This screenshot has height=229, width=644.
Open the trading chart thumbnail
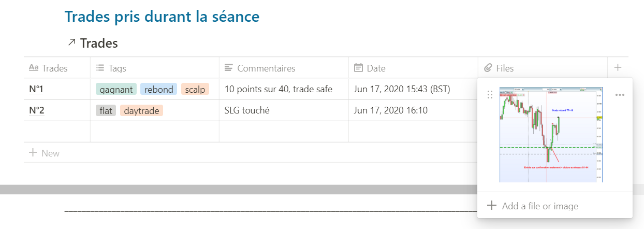(x=551, y=134)
